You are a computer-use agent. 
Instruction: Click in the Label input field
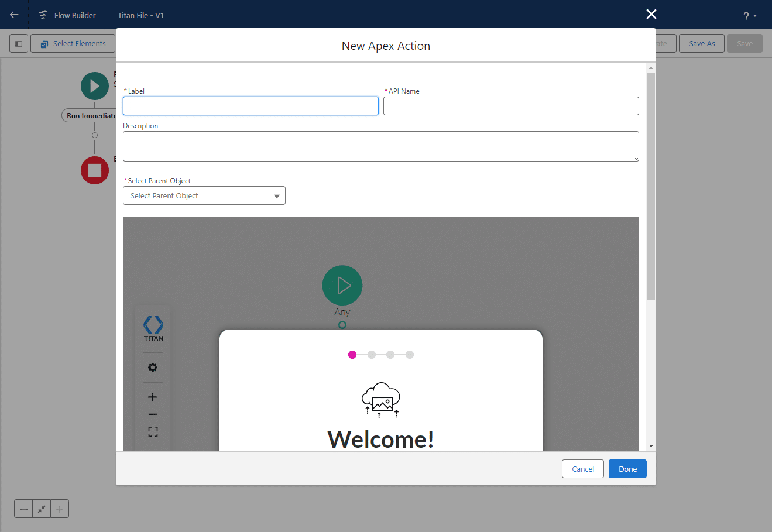(251, 106)
